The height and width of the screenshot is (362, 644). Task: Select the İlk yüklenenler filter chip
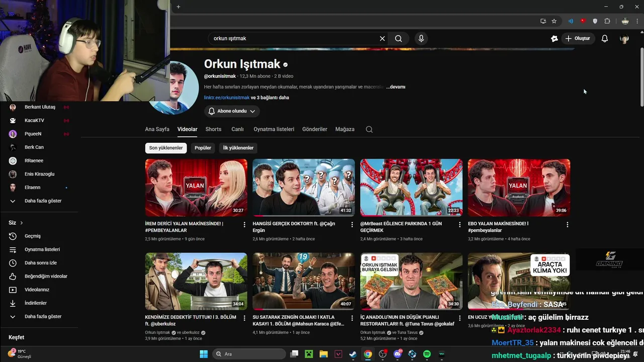coord(238,148)
